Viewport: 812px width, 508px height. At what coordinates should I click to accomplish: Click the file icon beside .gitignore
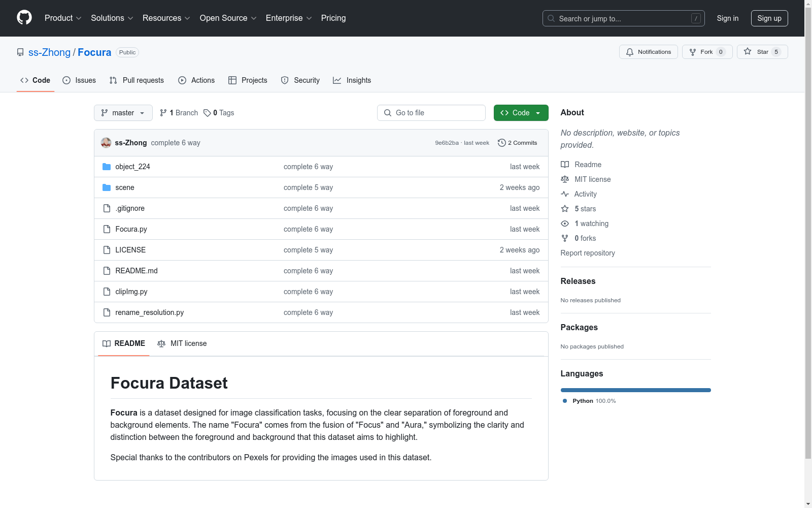click(107, 208)
